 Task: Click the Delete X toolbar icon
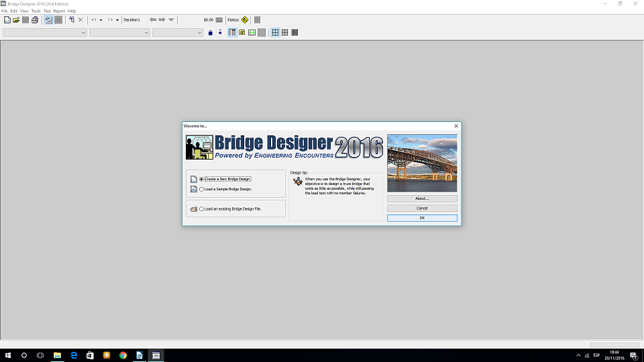click(x=81, y=19)
